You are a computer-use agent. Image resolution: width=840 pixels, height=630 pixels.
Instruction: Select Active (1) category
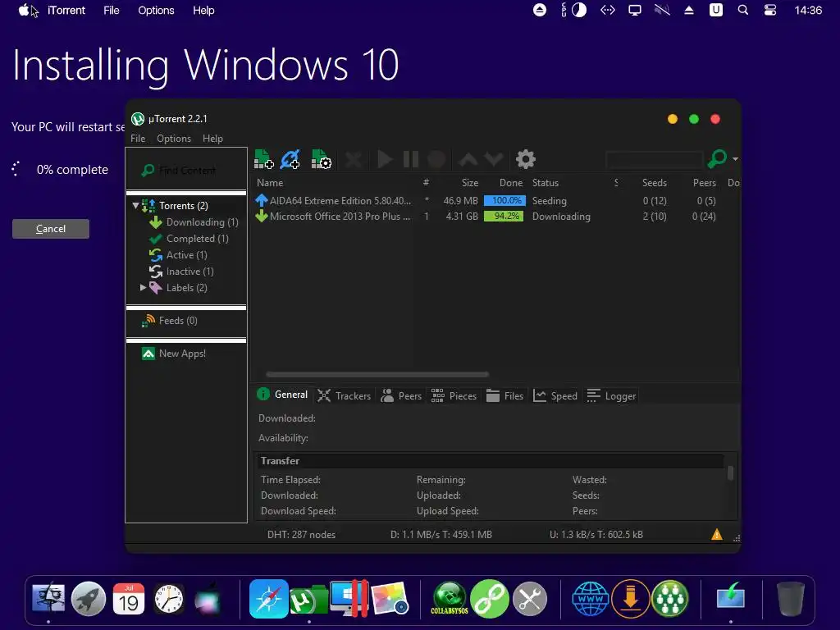pos(186,255)
